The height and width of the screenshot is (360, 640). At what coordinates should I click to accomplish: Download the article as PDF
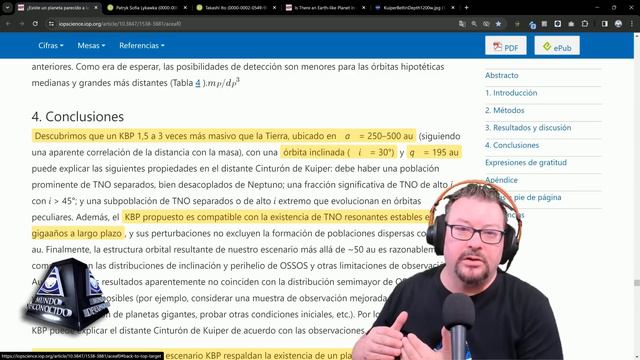click(x=506, y=46)
